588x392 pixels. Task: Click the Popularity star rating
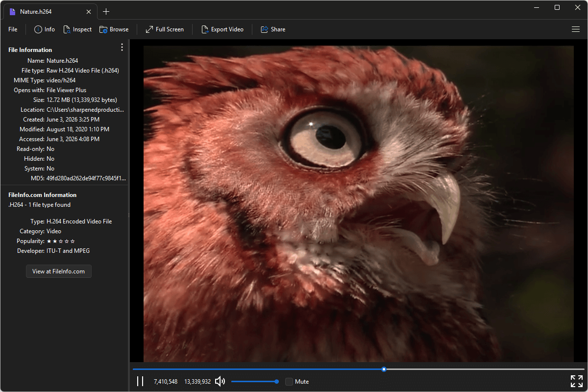(61, 241)
